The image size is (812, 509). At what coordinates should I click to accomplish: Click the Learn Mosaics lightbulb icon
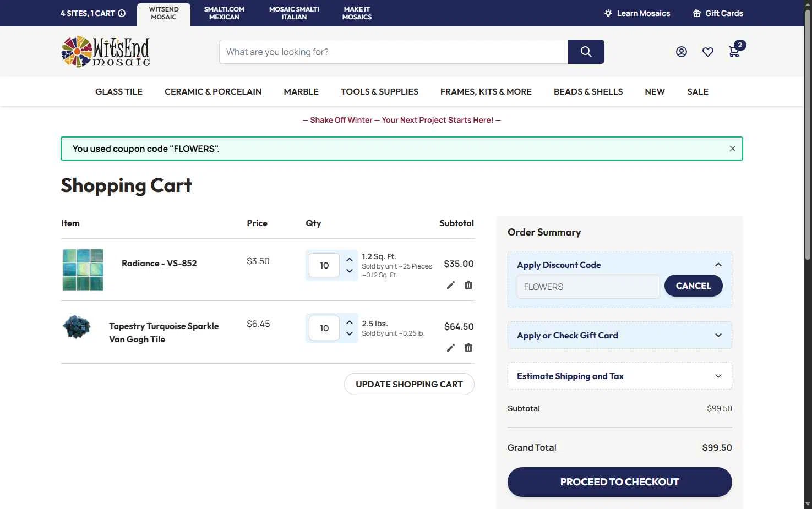coord(608,13)
